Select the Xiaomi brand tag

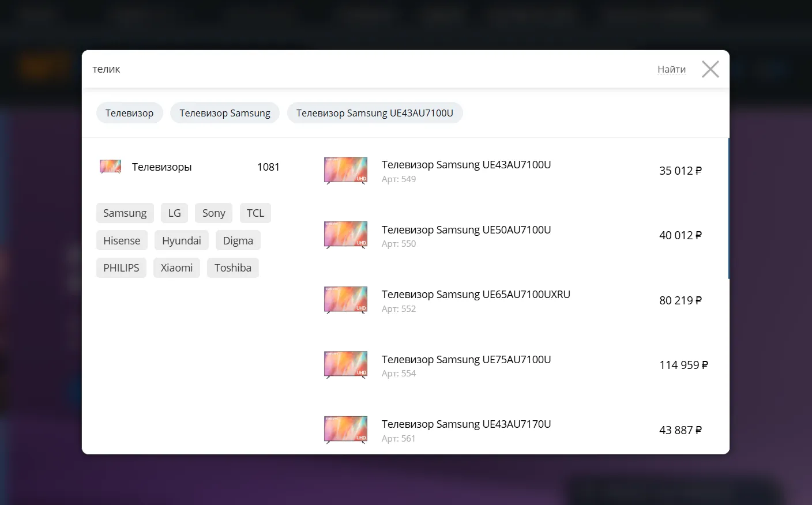(176, 267)
